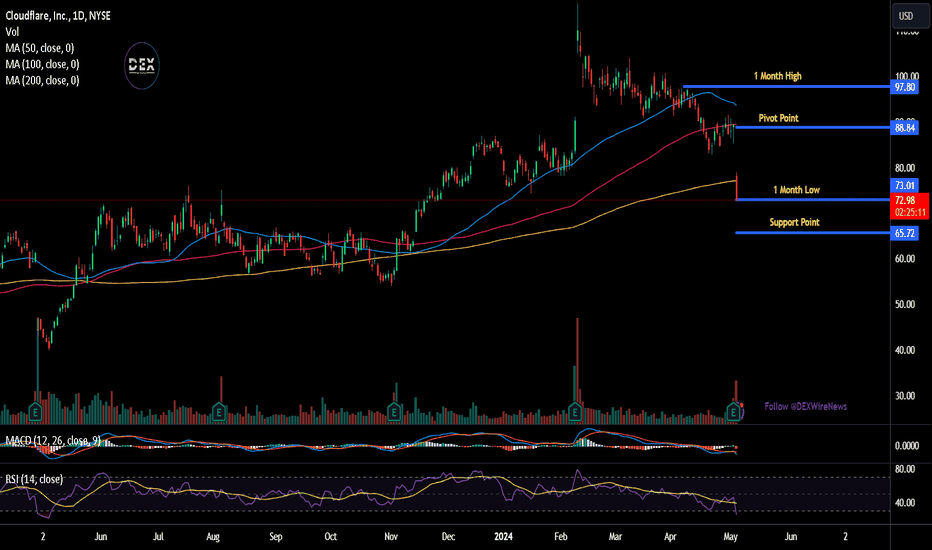Click the 1 Month High label
The height and width of the screenshot is (550, 932).
777,76
